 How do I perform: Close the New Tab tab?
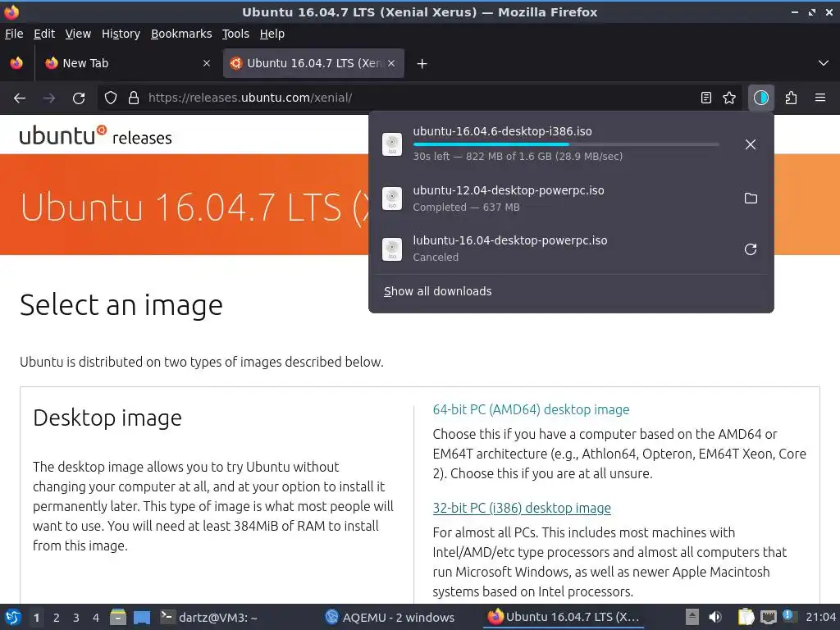207,63
